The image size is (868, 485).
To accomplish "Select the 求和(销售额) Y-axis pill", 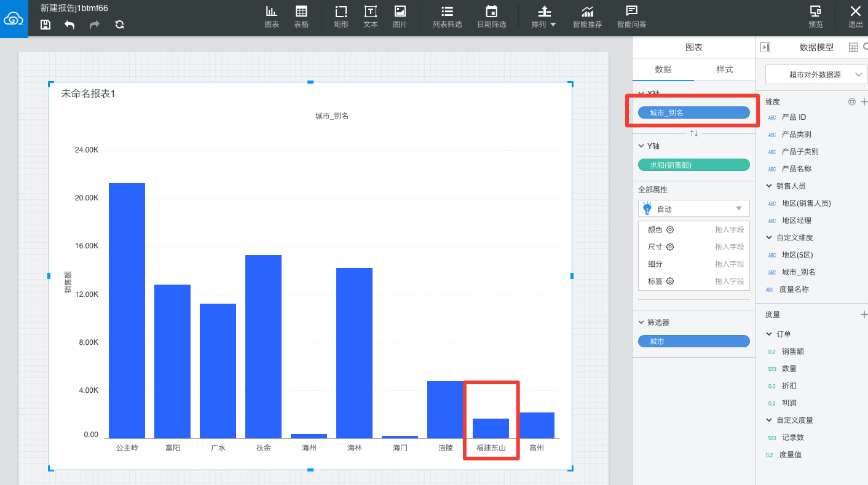I will point(693,165).
